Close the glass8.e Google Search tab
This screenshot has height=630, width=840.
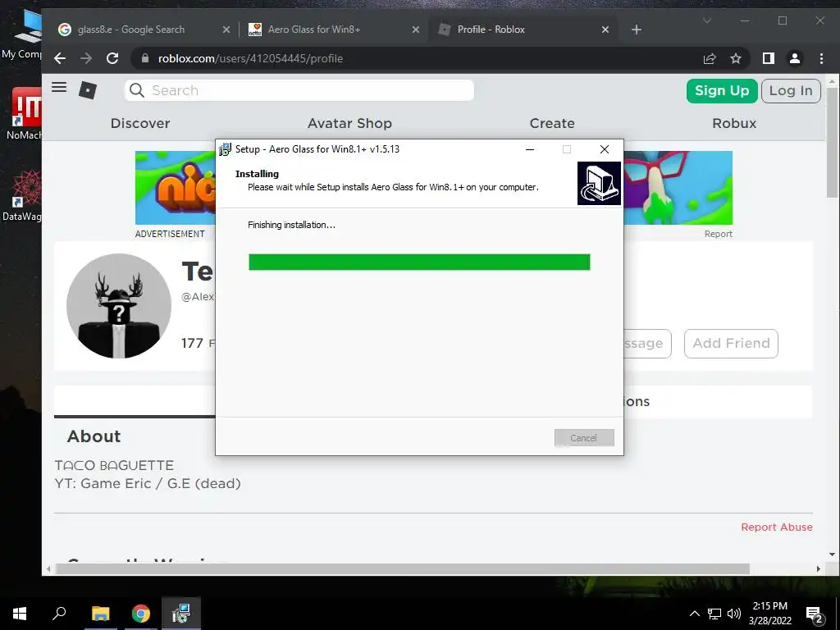[226, 30]
